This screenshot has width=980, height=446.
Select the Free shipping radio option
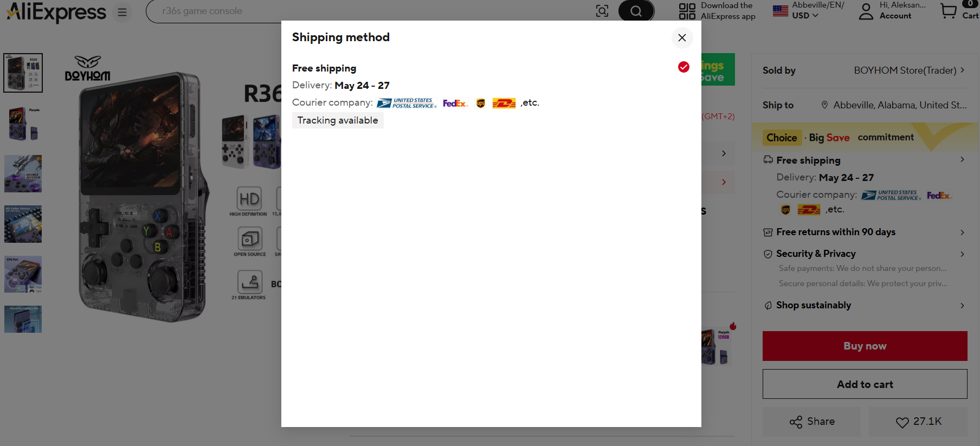[684, 67]
